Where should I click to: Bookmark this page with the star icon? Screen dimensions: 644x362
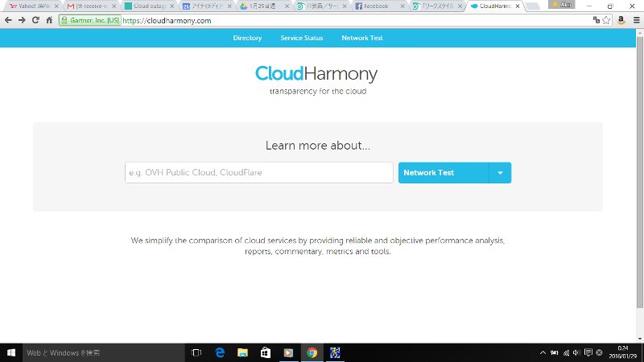click(x=606, y=20)
